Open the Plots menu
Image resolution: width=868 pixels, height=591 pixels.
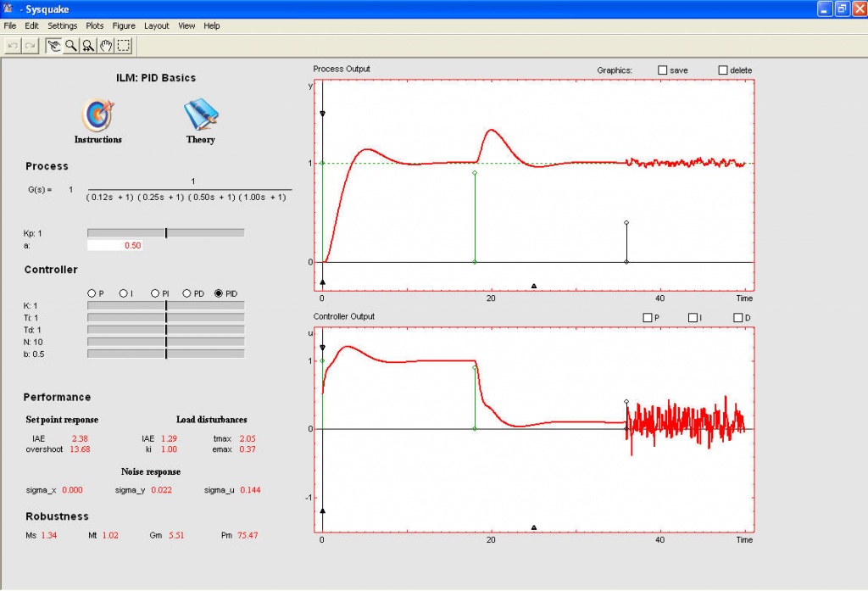[x=94, y=25]
